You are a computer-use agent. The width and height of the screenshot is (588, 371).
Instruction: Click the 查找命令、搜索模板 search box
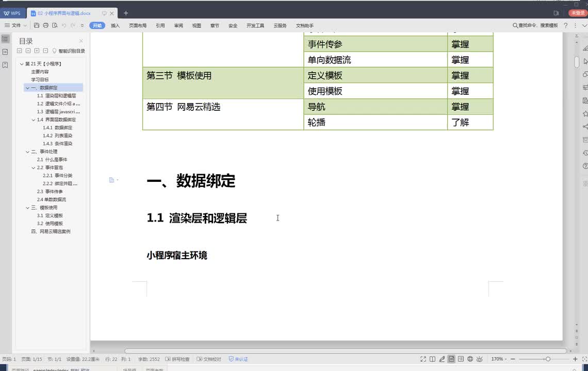click(x=535, y=25)
